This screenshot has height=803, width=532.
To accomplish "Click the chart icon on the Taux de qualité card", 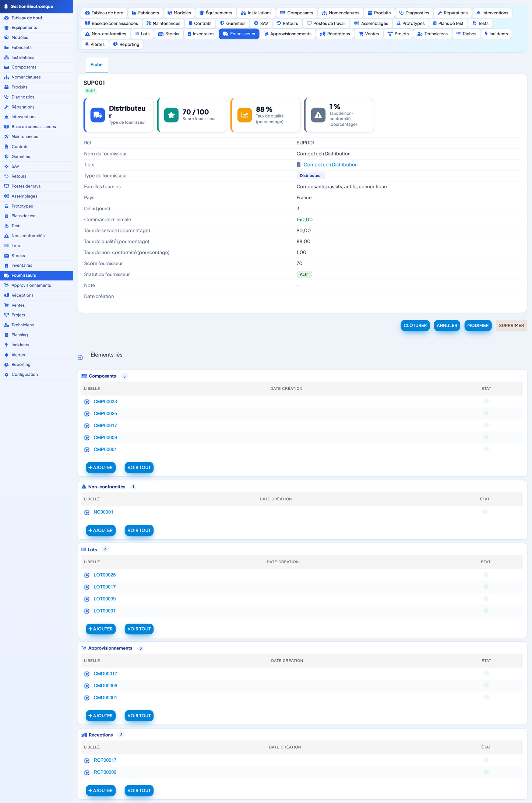I will [244, 115].
